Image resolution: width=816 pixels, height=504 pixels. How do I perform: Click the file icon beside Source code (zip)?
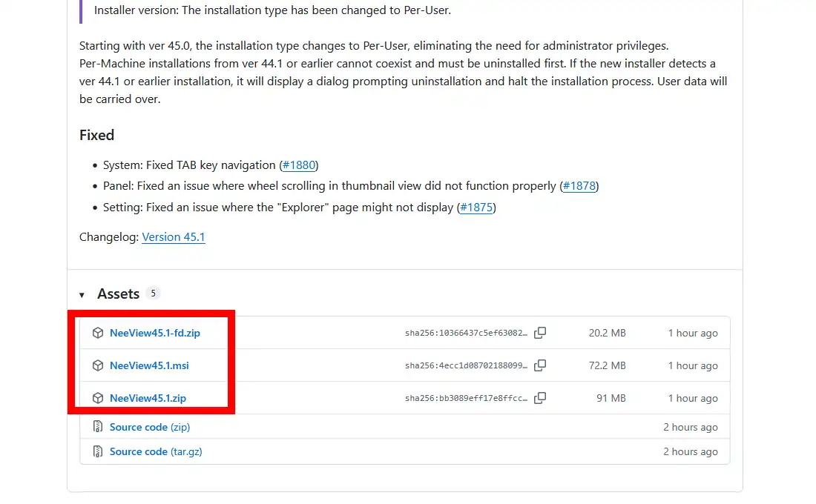[x=97, y=427]
